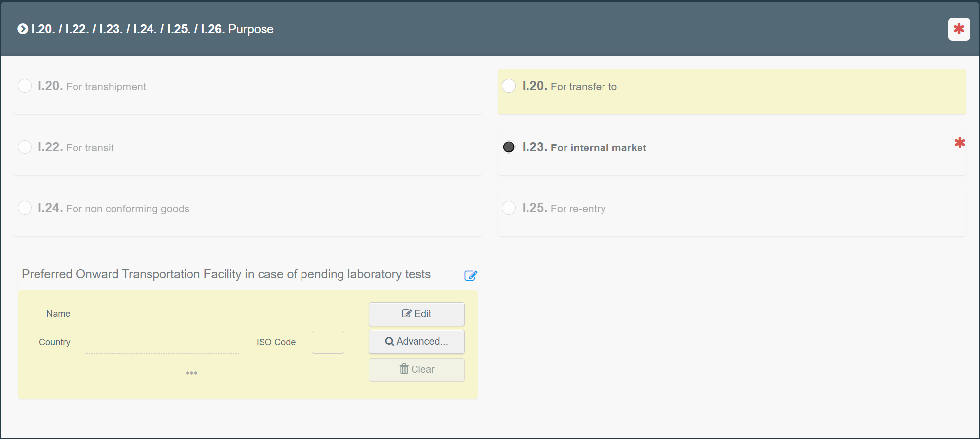Expand more details via the three dots

pyautogui.click(x=191, y=373)
